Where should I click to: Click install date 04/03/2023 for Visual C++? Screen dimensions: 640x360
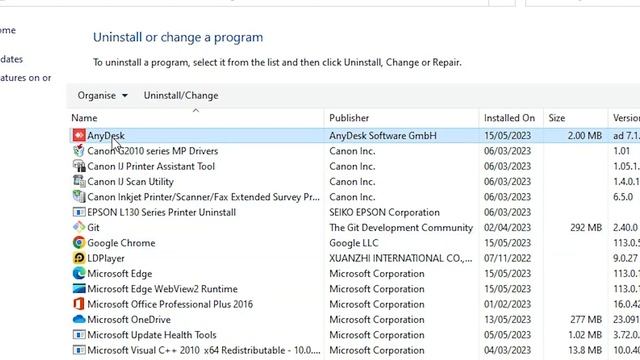point(507,350)
